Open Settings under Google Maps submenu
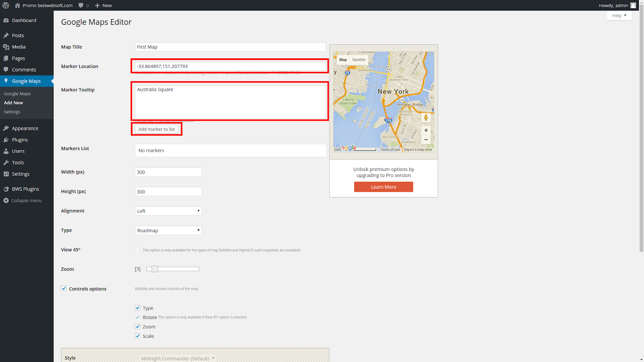 point(12,112)
